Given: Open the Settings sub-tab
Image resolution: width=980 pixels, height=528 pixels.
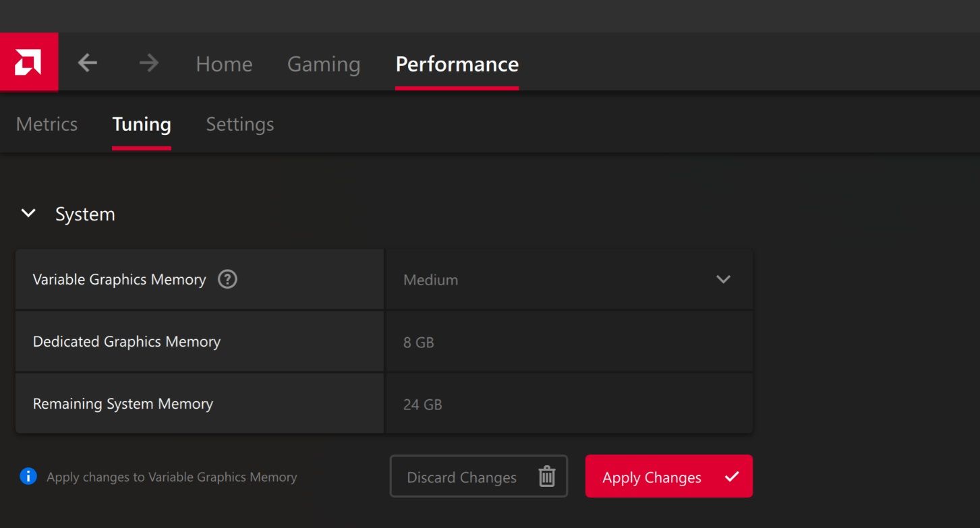Looking at the screenshot, I should point(239,124).
